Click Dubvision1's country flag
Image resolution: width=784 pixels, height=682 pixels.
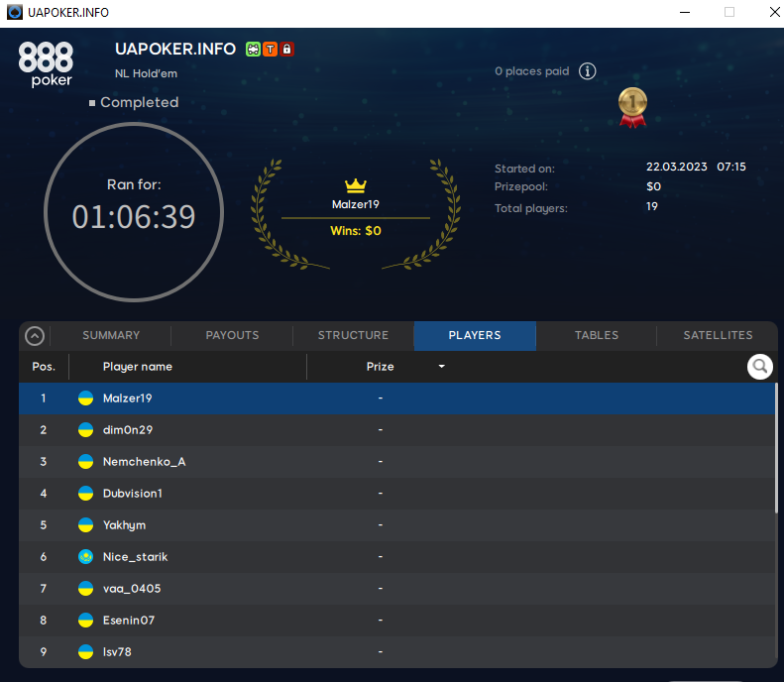click(x=85, y=494)
